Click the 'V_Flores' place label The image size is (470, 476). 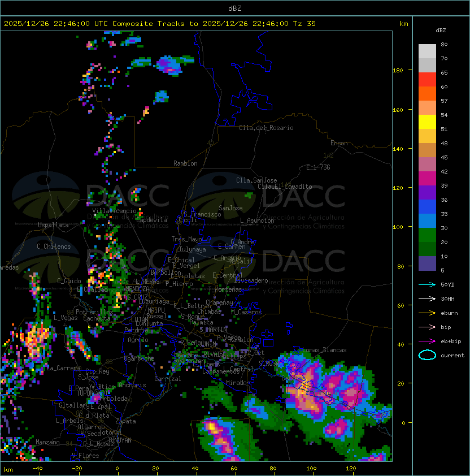[85, 456]
